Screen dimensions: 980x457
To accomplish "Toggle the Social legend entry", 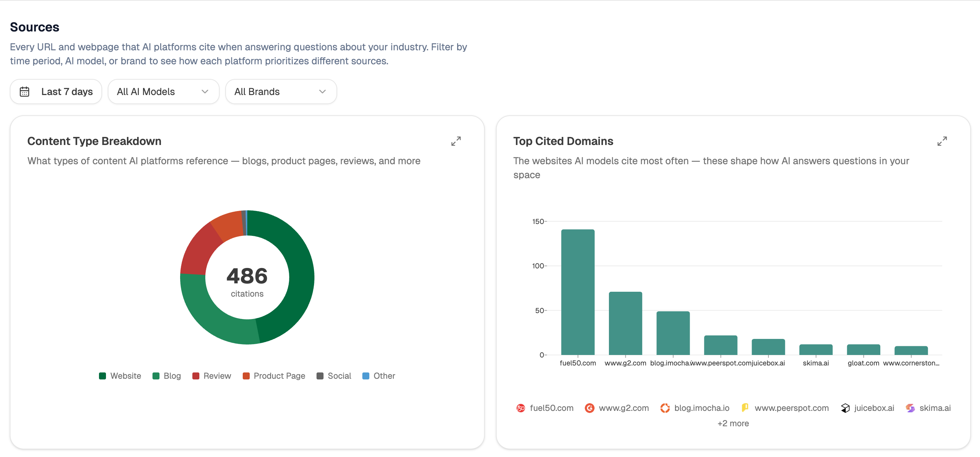I will point(334,376).
